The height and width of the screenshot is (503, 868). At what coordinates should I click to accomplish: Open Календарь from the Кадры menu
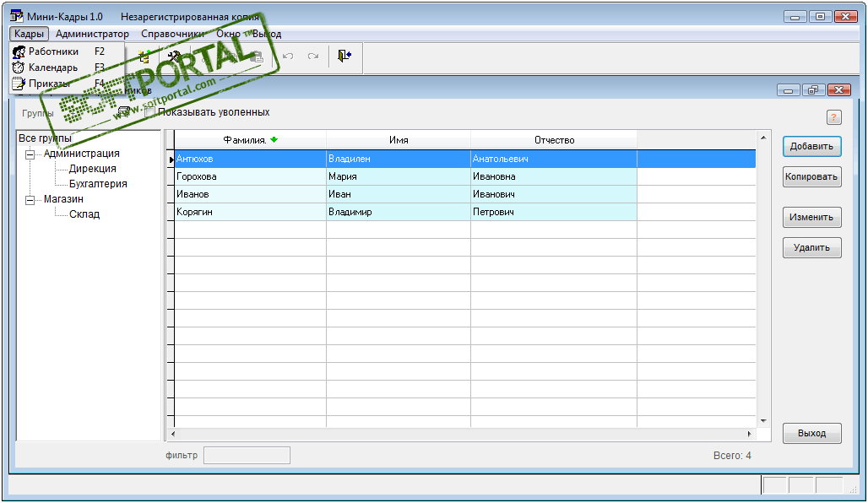67,68
